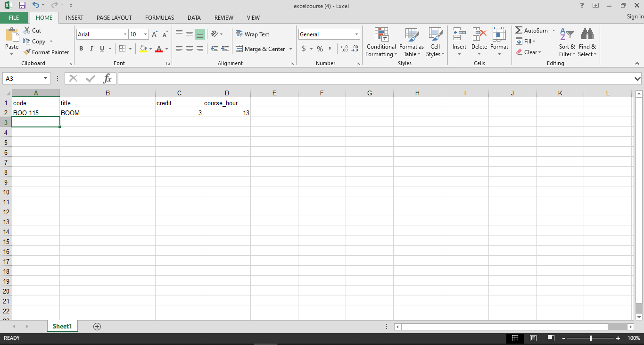Select the Sheet1 tab

(x=62, y=326)
